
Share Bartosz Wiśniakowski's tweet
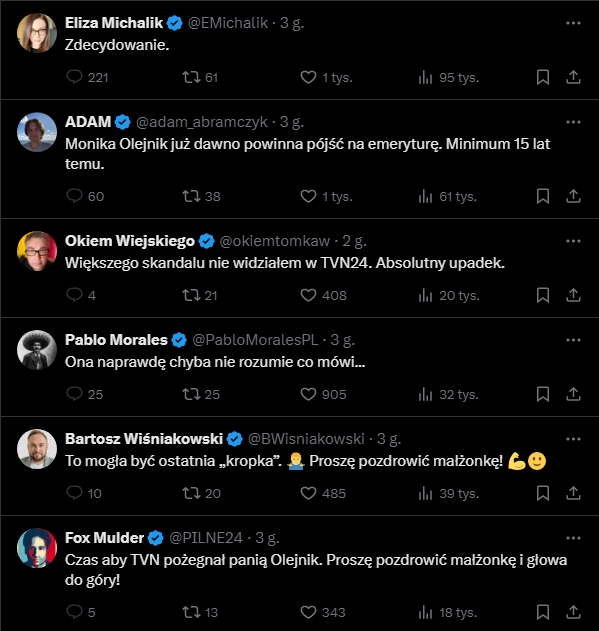tap(573, 493)
